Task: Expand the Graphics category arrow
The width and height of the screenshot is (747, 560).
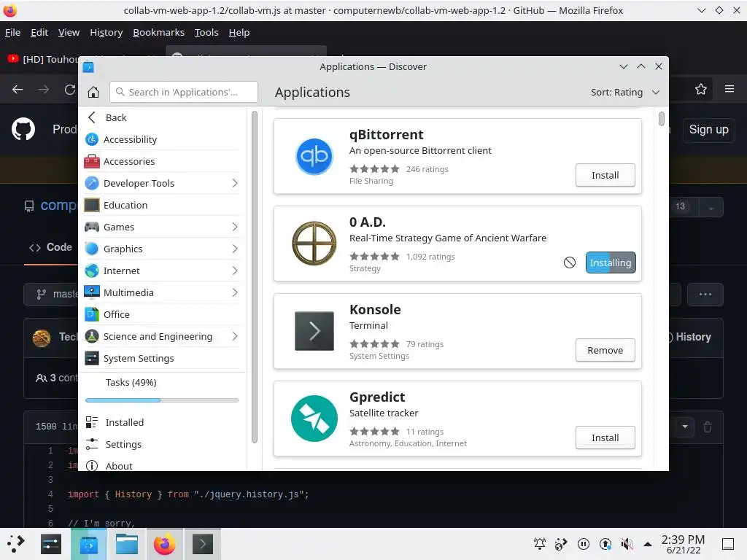Action: pos(235,249)
